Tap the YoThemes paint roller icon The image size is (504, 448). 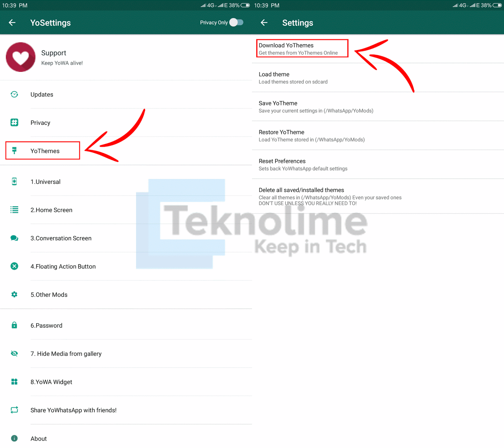coord(14,151)
